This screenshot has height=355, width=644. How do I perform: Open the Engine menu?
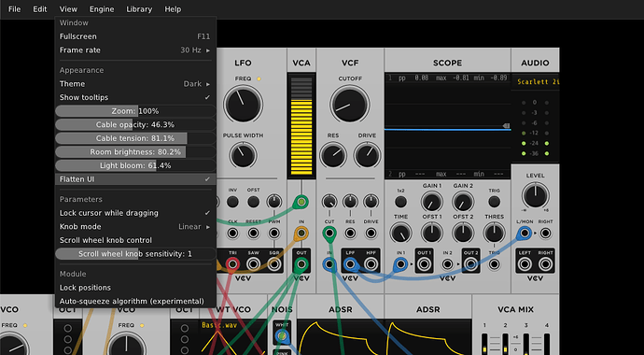pos(102,9)
